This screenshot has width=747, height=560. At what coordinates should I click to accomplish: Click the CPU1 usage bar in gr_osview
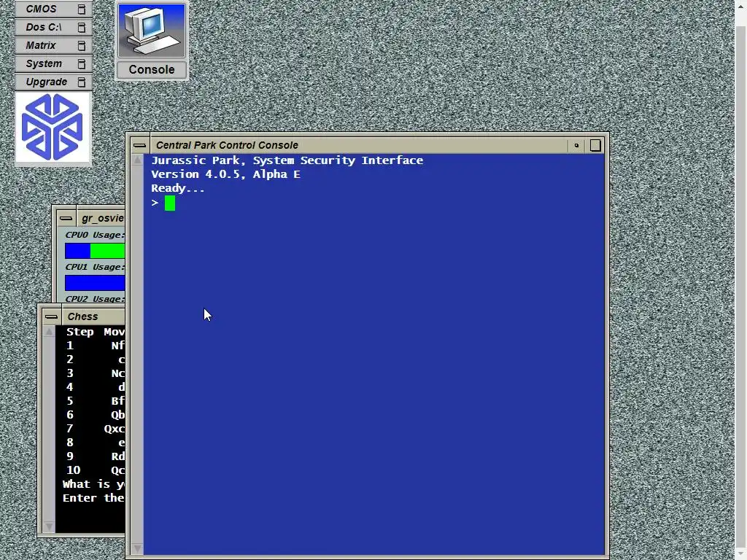click(95, 283)
